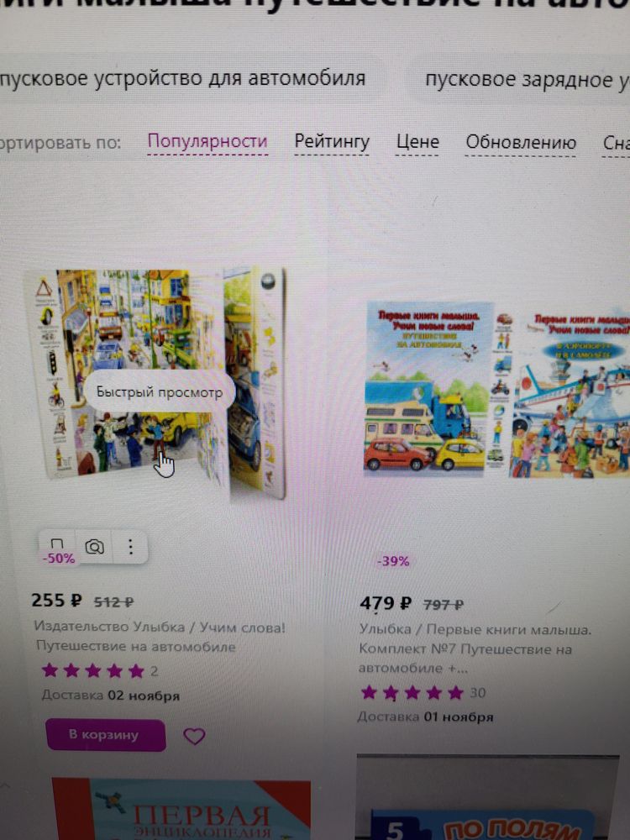Open the Первая энциклопедия product image
The width and height of the screenshot is (630, 840).
tap(181, 808)
